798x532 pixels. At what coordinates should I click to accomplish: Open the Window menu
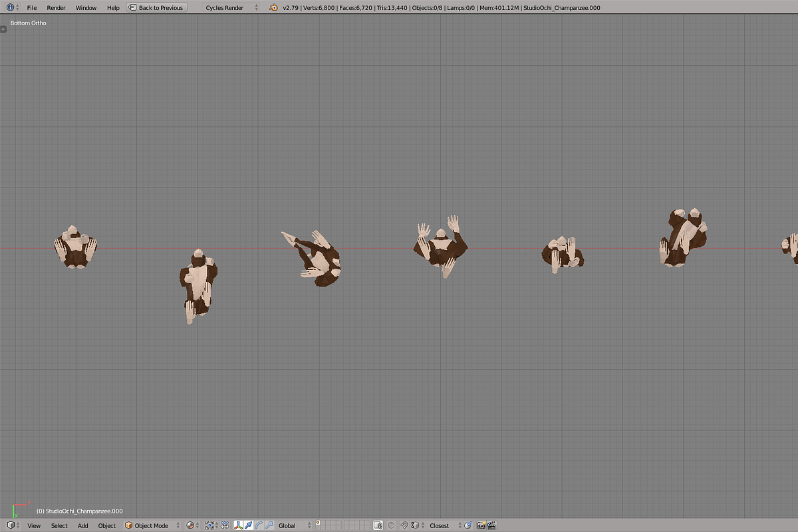tap(86, 7)
